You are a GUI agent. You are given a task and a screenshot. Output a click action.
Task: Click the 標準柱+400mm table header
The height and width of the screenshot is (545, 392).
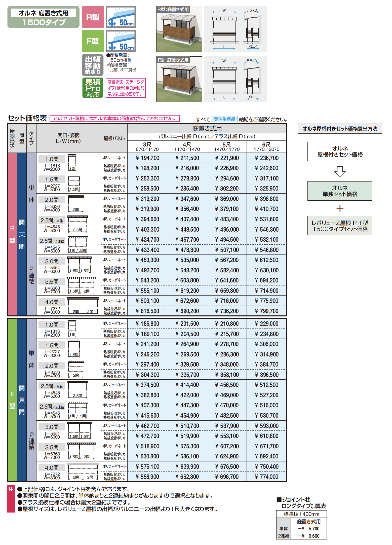click(301, 514)
